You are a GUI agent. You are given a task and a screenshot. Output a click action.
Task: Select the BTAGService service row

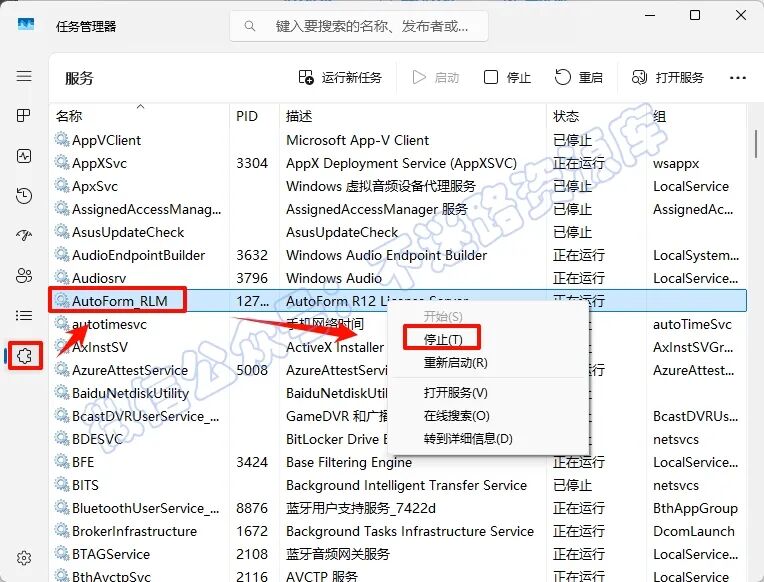pos(398,554)
